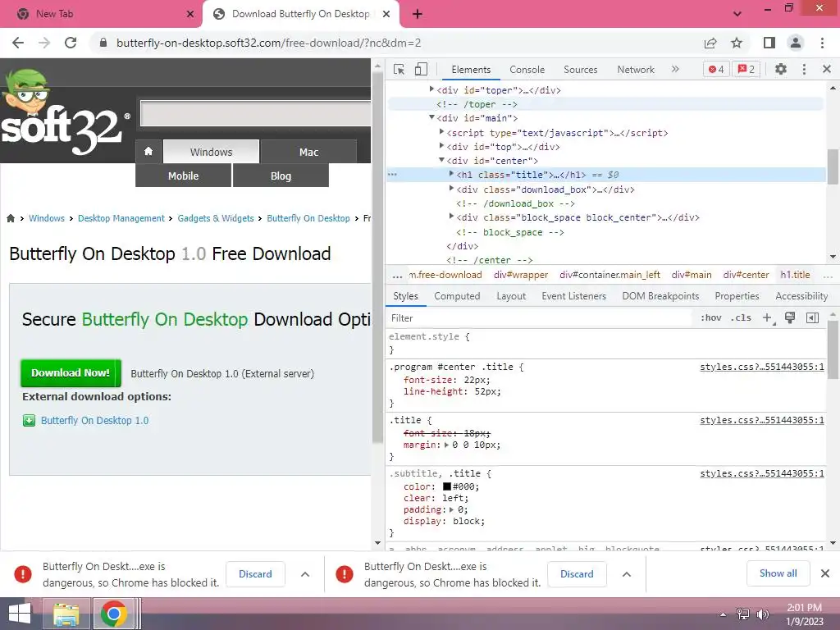The width and height of the screenshot is (840, 630).
Task: Collapse div id main node
Action: (431, 117)
